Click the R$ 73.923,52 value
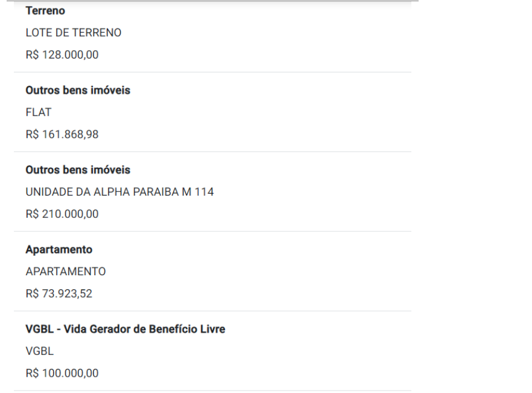 click(59, 294)
